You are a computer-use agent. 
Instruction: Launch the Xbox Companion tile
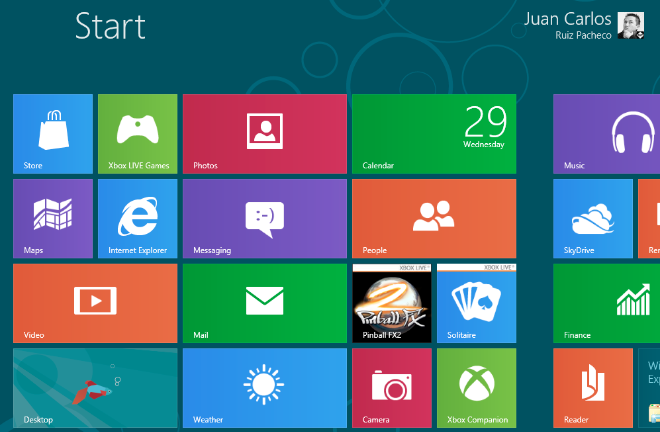pos(476,388)
